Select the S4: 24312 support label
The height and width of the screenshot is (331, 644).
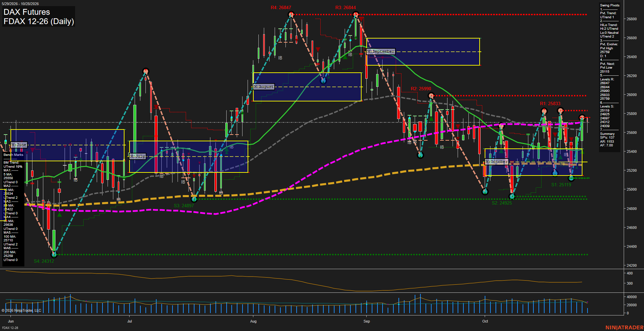(x=44, y=261)
